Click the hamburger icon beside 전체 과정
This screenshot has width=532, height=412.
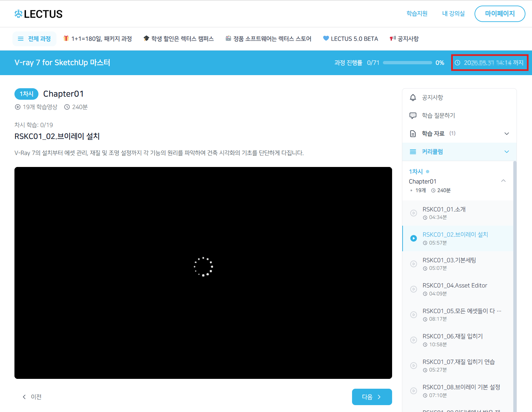(21, 39)
